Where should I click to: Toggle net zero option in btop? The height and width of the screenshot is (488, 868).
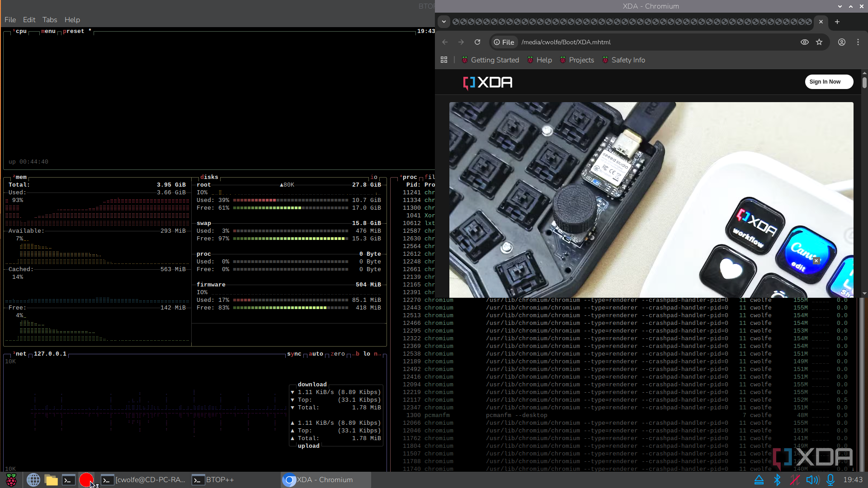click(338, 354)
